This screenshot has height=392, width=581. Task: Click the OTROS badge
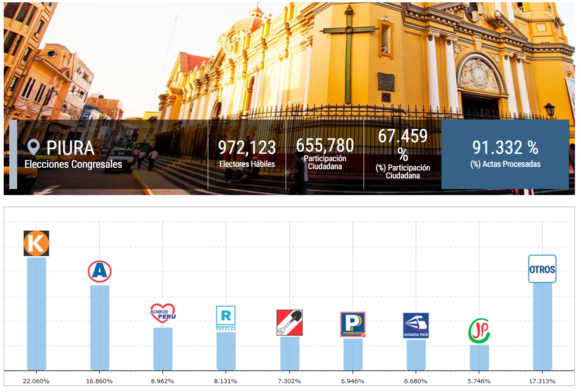pyautogui.click(x=542, y=269)
